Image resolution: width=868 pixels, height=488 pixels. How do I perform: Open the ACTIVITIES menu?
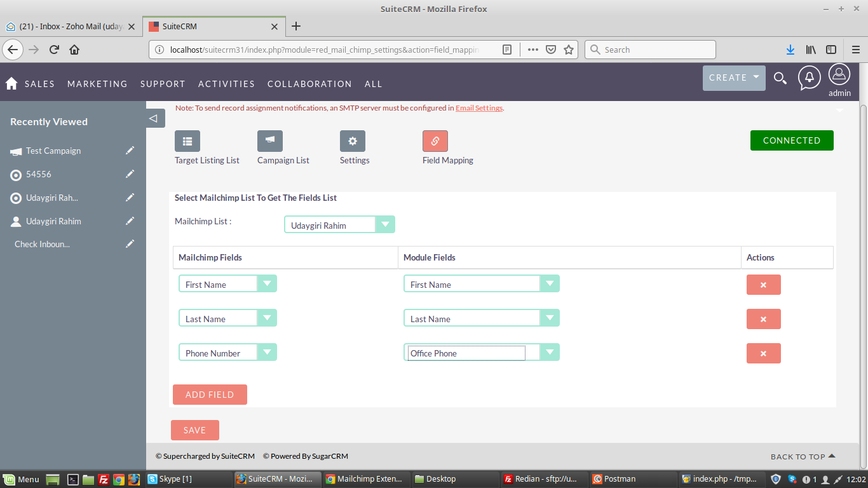tap(226, 84)
